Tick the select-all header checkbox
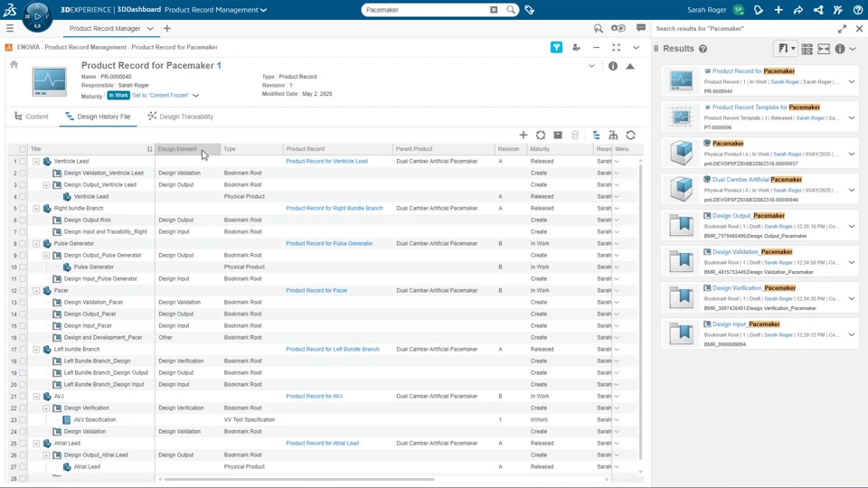The width and height of the screenshot is (868, 488). 23,149
